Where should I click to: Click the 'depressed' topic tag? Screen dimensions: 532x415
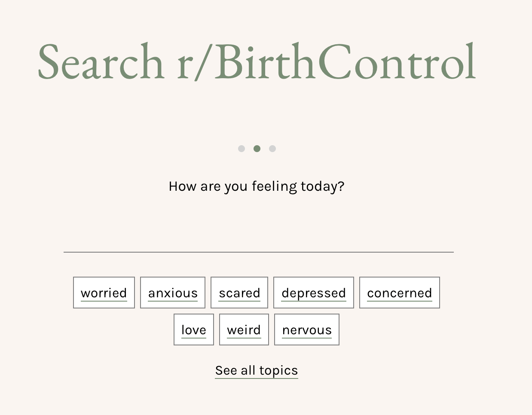coord(314,293)
